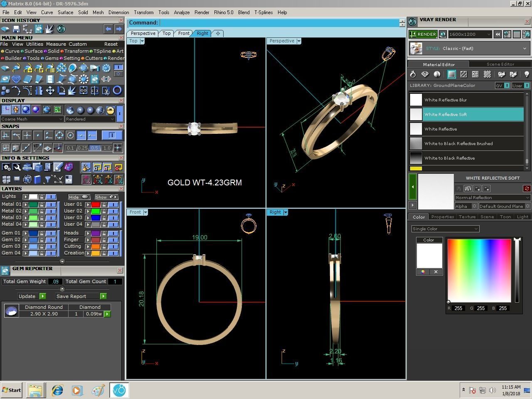Click the brightness slider beside the color picker
The height and width of the screenshot is (399, 532).
click(517, 270)
